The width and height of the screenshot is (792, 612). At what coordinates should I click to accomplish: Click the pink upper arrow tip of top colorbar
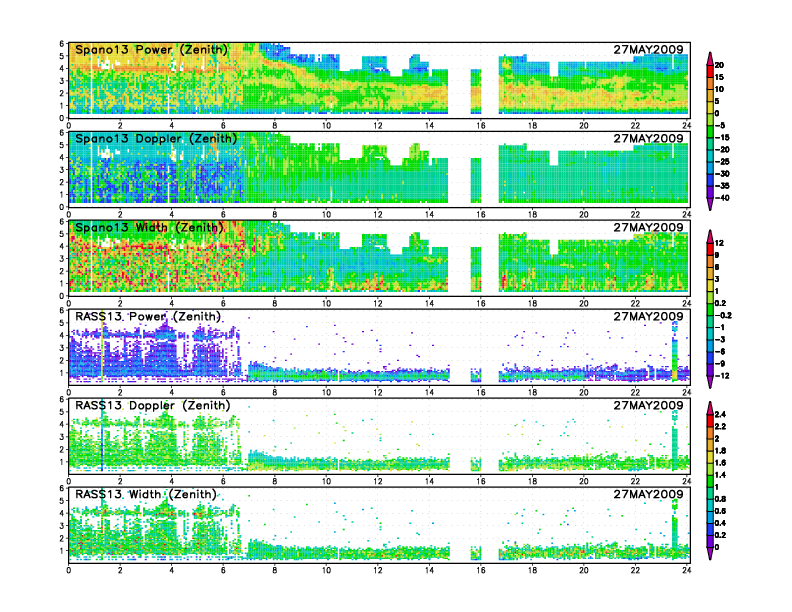(710, 58)
